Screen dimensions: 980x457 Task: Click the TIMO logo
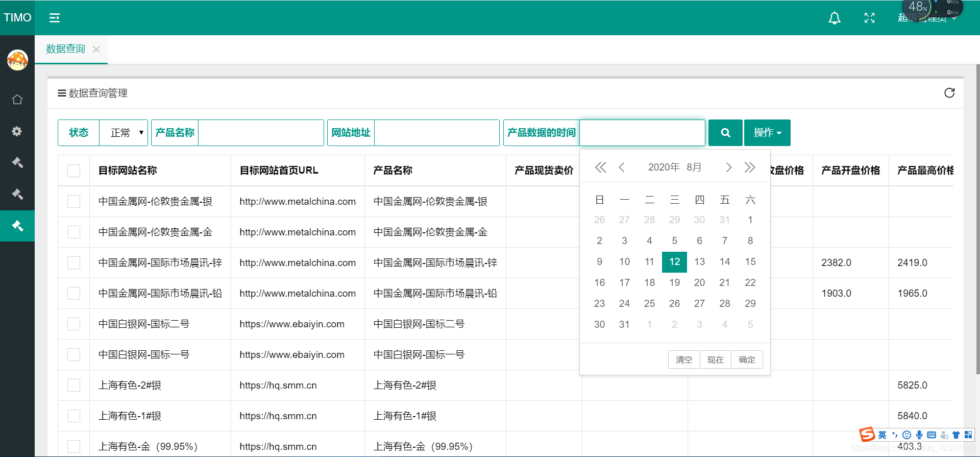[x=17, y=18]
